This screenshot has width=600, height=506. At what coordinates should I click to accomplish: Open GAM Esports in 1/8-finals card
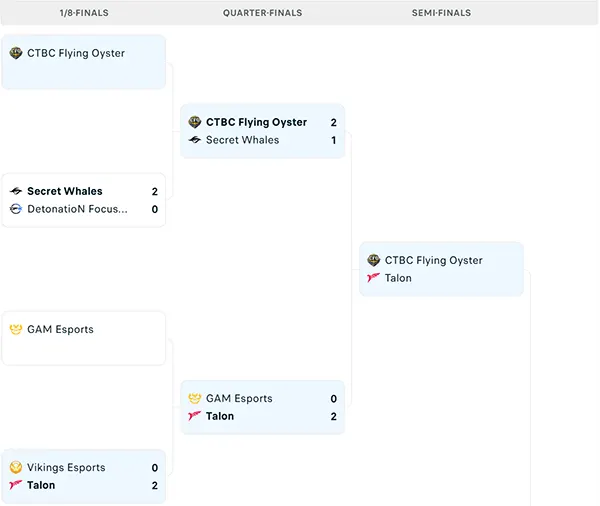pyautogui.click(x=60, y=330)
